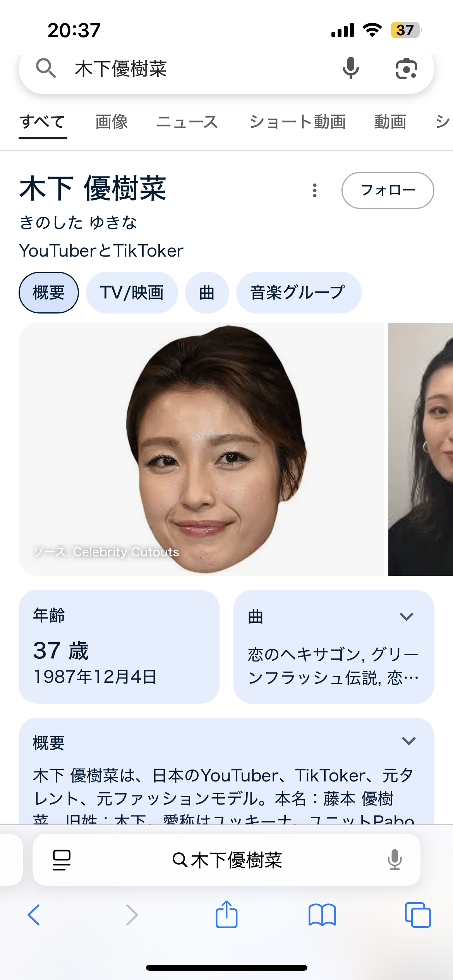This screenshot has width=453, height=980.
Task: Tap the voice search microphone in top search bar
Action: (351, 68)
